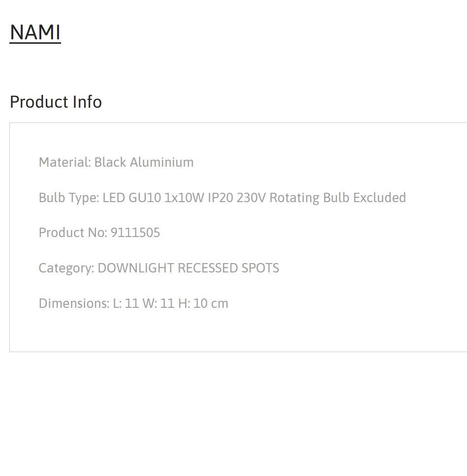Select the "Bulb Type:" label
The width and height of the screenshot is (467, 476).
pos(69,198)
